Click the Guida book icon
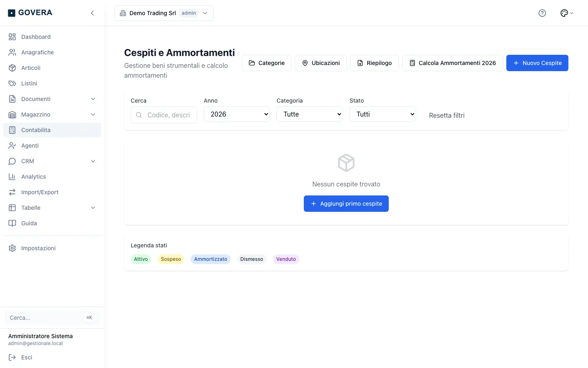This screenshot has height=368, width=588. 12,223
